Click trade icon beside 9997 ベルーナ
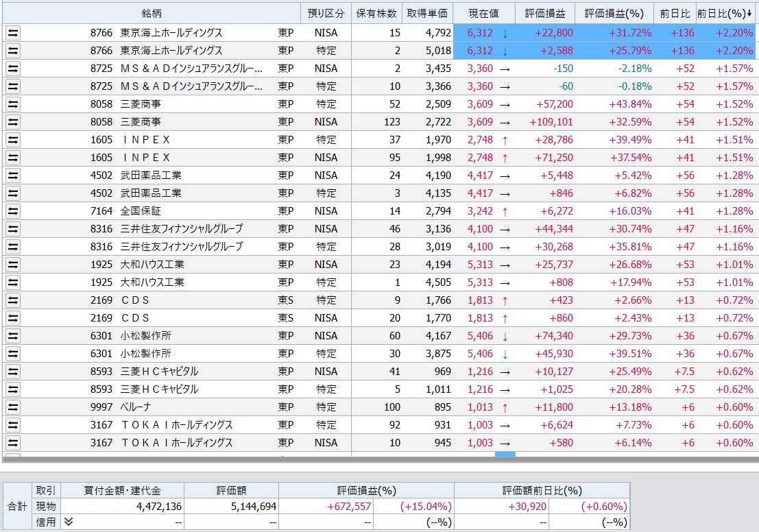Image resolution: width=759 pixels, height=532 pixels. 13,407
